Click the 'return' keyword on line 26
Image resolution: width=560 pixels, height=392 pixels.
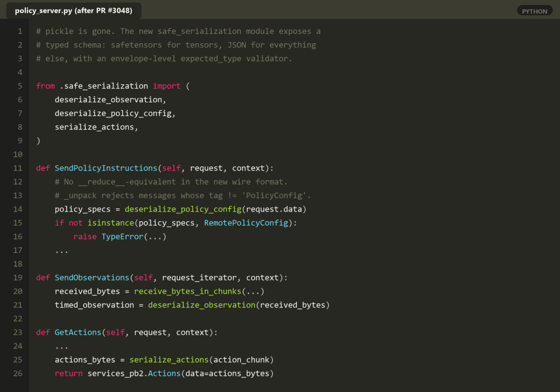pos(69,373)
